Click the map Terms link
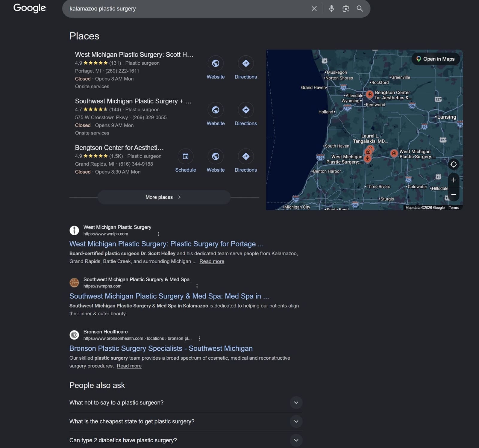Viewport: 479px width, 448px height. [x=454, y=208]
